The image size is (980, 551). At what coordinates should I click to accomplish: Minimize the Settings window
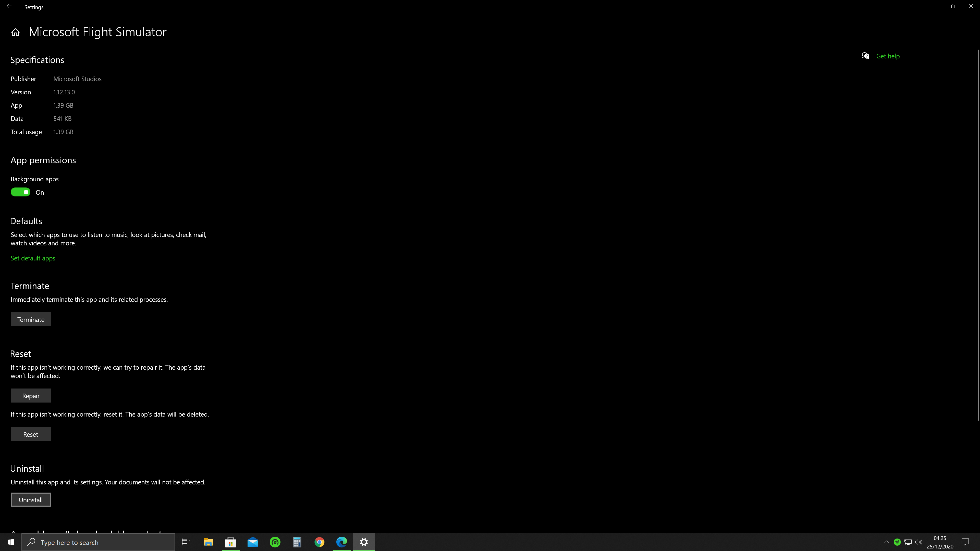coord(936,6)
